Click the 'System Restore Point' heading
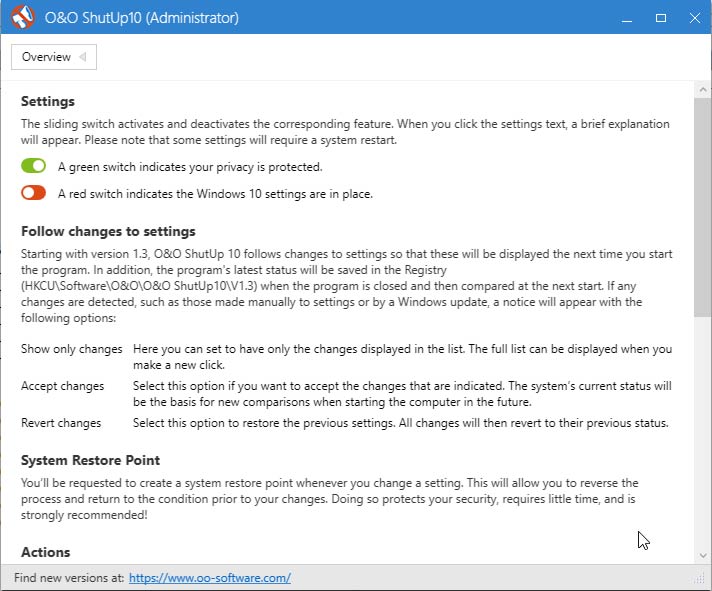This screenshot has width=712, height=591. pyautogui.click(x=90, y=460)
